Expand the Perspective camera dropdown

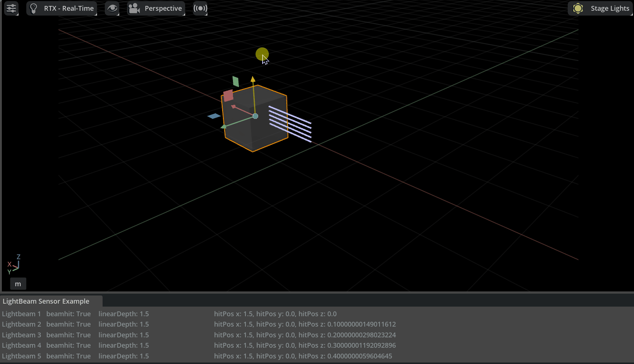point(156,8)
